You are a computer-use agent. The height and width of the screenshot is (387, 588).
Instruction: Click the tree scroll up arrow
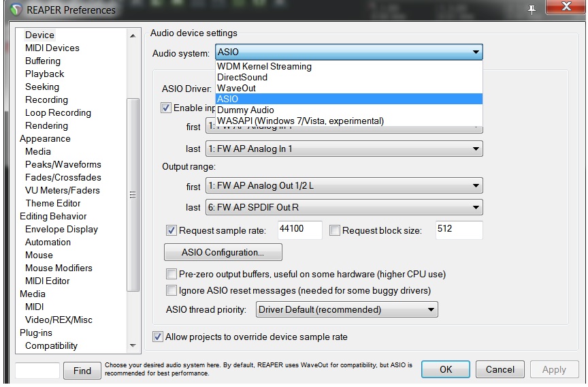[133, 35]
